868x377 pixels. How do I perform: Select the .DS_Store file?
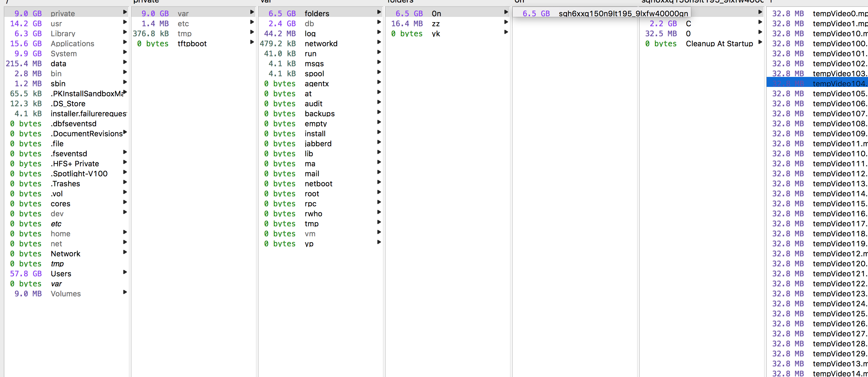(x=68, y=104)
